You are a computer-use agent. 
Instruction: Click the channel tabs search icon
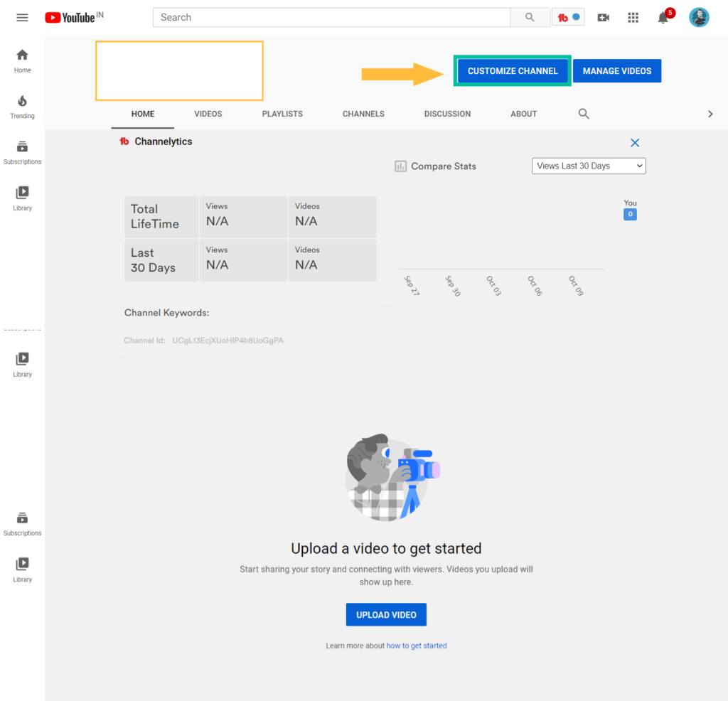click(584, 114)
